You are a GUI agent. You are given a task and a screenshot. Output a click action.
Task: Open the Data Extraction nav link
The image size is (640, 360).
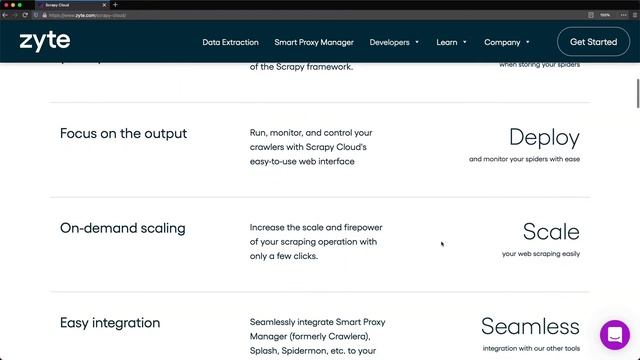[230, 42]
